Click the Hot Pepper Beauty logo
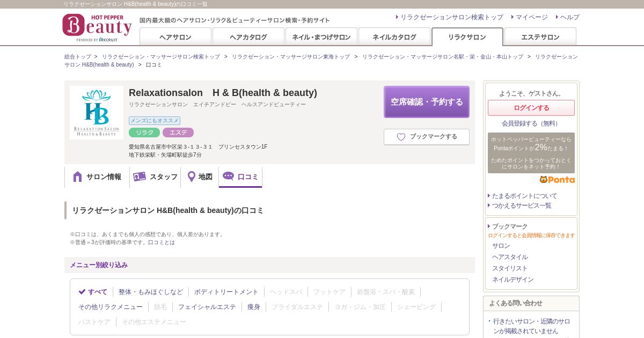The image size is (644, 338). 97,28
